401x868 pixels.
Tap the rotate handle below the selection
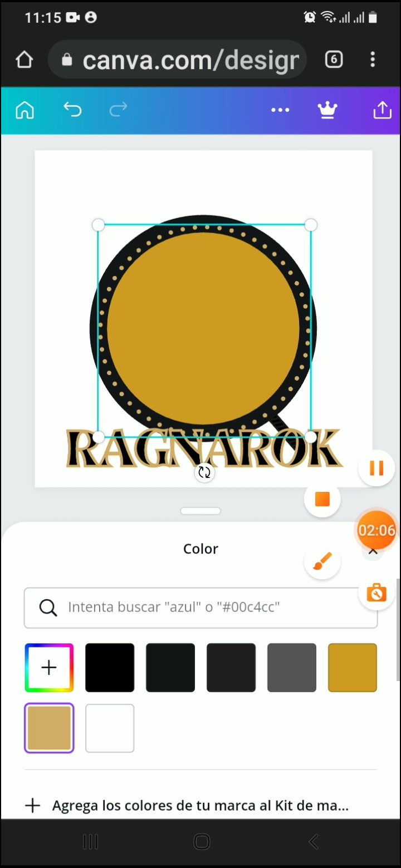(x=204, y=473)
